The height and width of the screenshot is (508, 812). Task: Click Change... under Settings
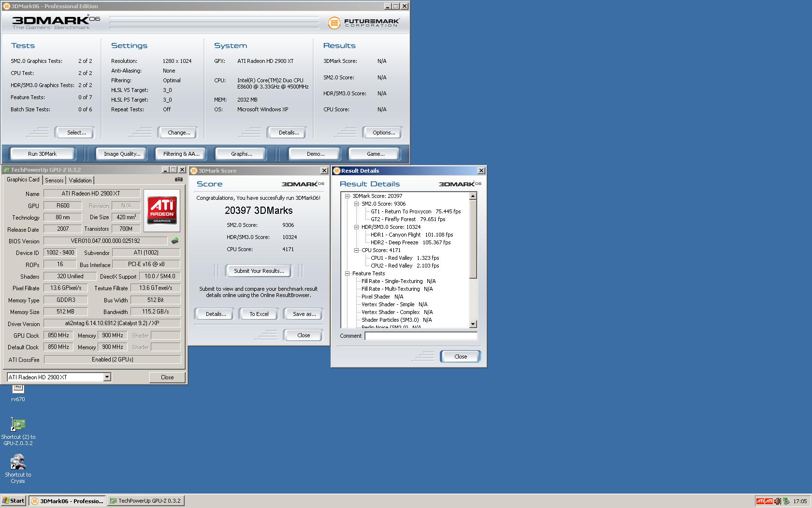coord(177,133)
